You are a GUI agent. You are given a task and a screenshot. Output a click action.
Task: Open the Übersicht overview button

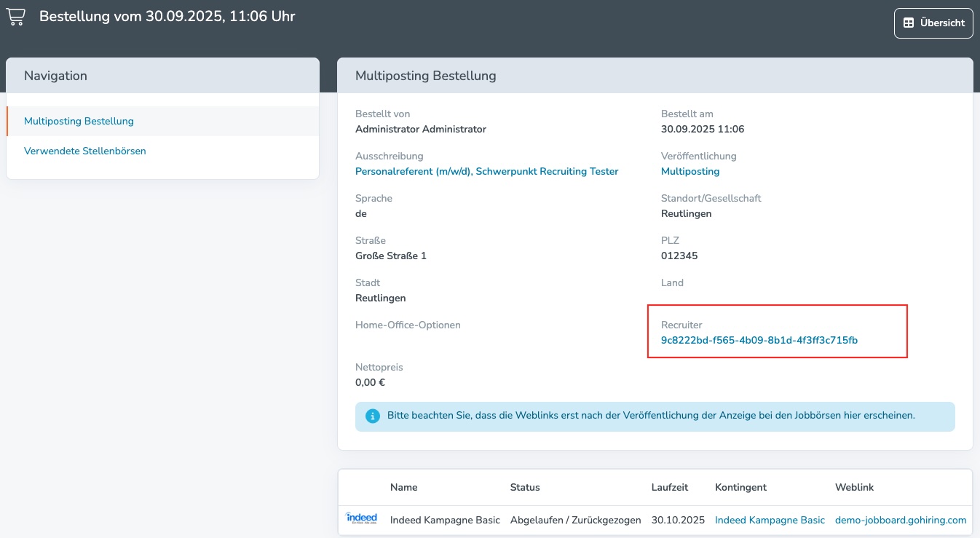click(933, 23)
